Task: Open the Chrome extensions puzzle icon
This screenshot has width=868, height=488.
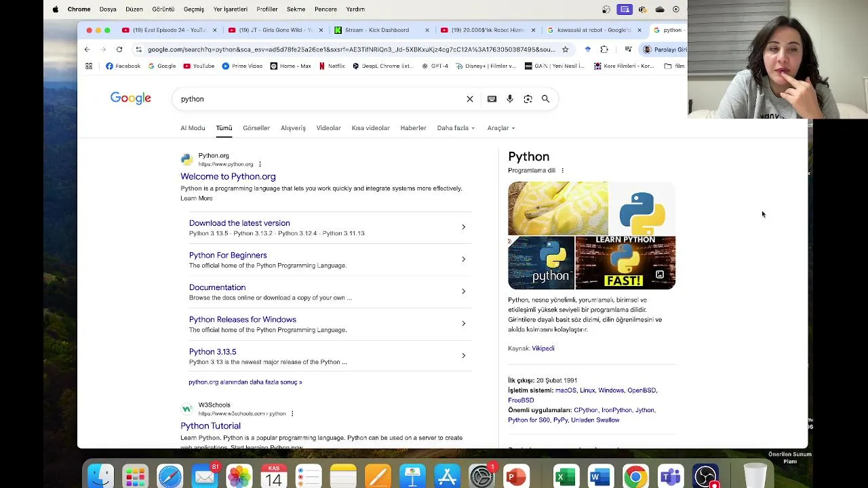Action: [x=604, y=49]
